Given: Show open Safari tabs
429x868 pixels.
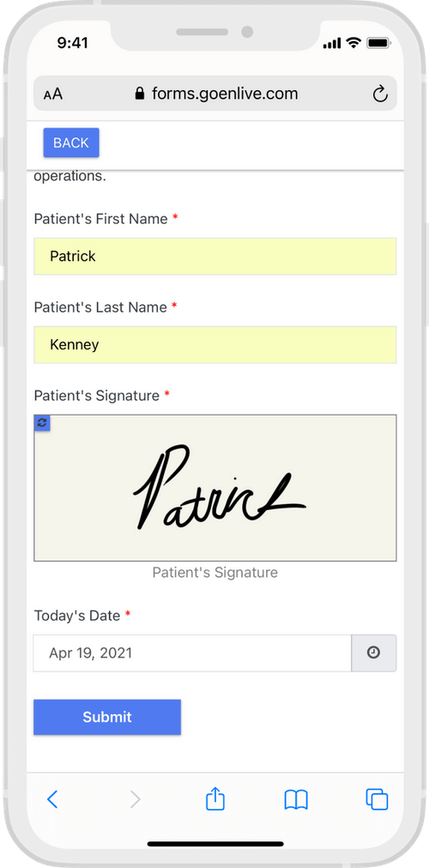Looking at the screenshot, I should (377, 799).
